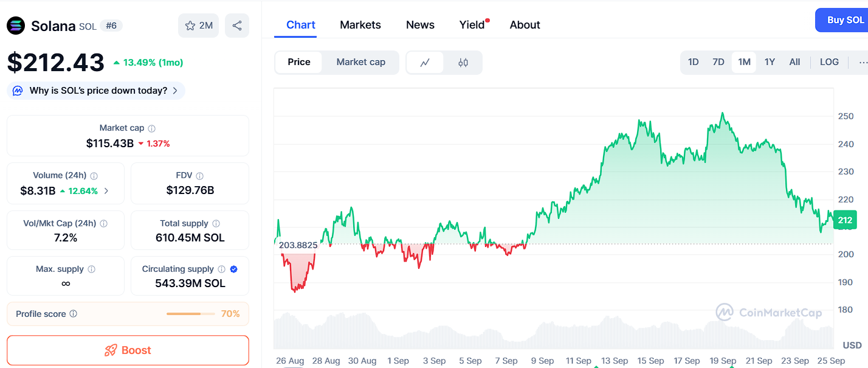Expand the arrow after the price-down question
Image resolution: width=868 pixels, height=368 pixels.
tap(175, 91)
